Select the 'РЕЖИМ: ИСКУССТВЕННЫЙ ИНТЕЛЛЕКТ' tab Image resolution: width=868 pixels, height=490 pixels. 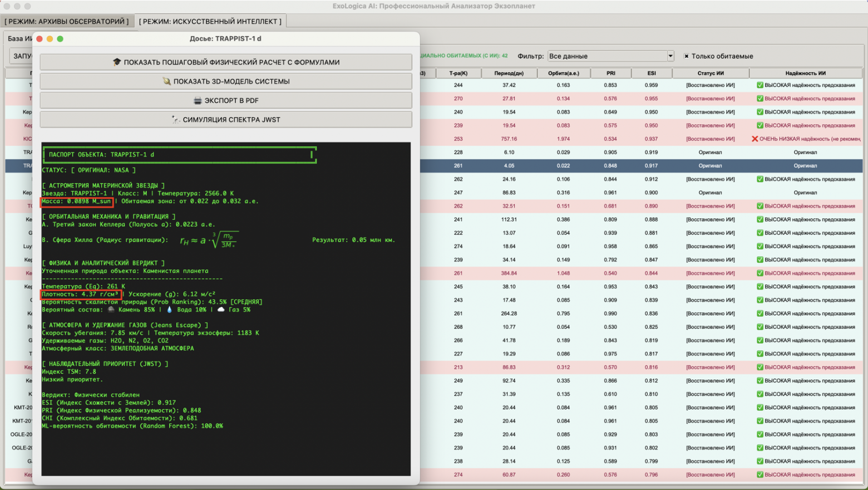210,21
